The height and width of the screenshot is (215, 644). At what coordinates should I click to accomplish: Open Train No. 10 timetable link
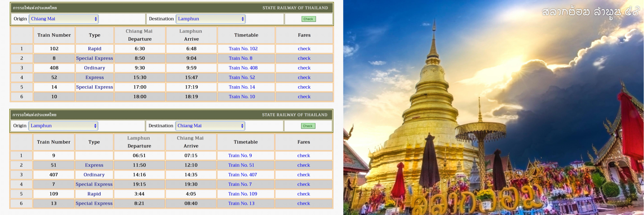pos(242,97)
